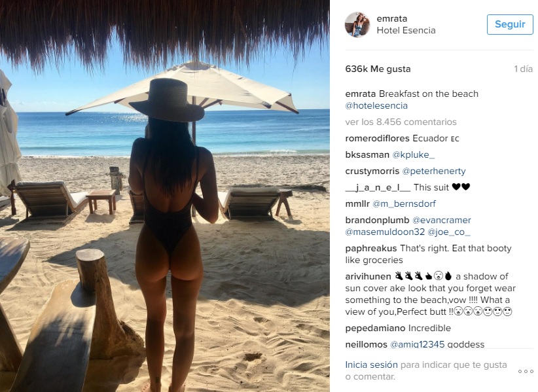The height and width of the screenshot is (392, 538).
Task: Open the @evancramer mention
Action: pos(441,220)
